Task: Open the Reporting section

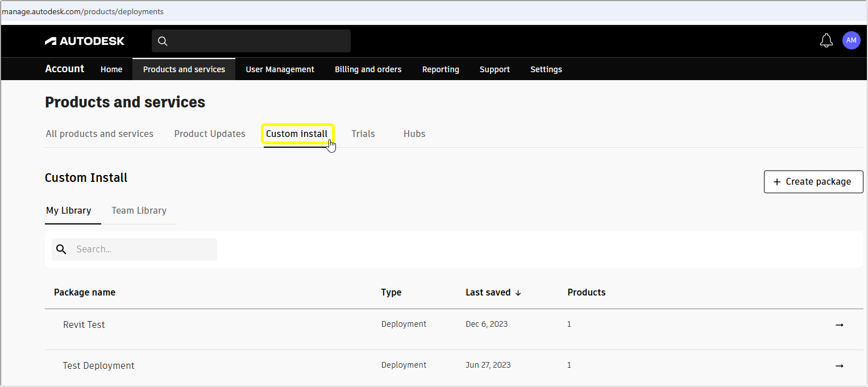Action: [441, 69]
